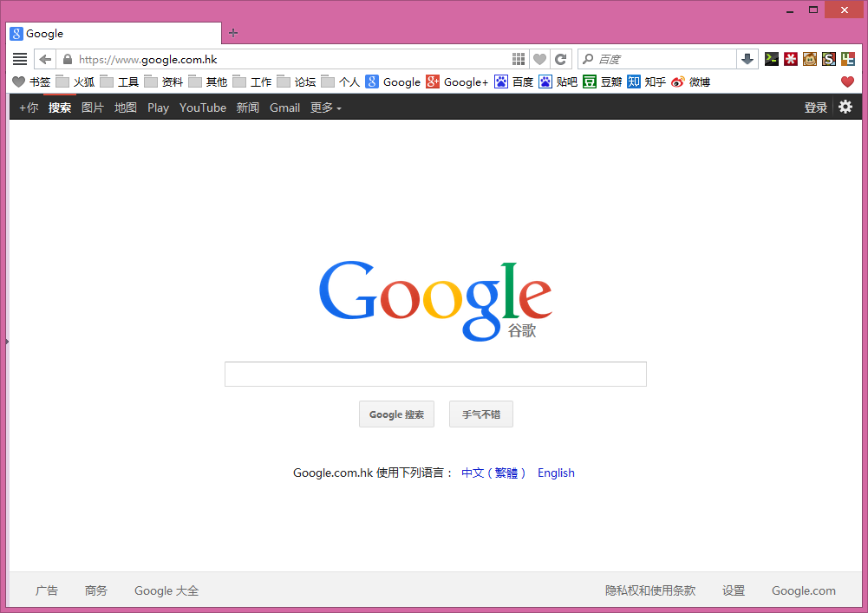Expand the 其他 bookmarks folder
868x613 pixels.
pyautogui.click(x=209, y=82)
